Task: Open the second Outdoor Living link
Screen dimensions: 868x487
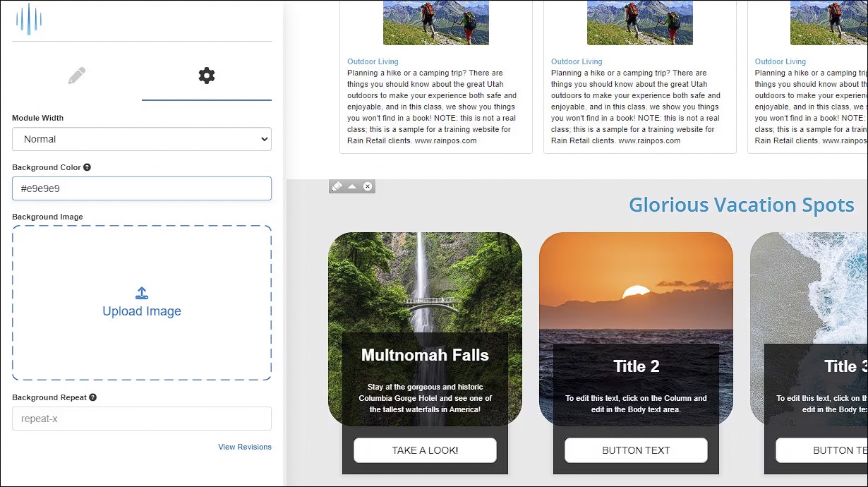Action: pos(577,61)
